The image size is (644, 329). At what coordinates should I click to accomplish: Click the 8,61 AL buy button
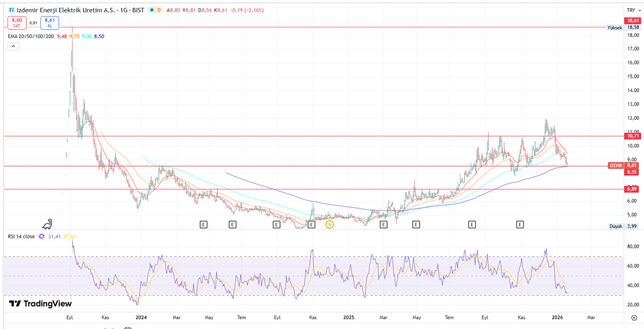50,22
